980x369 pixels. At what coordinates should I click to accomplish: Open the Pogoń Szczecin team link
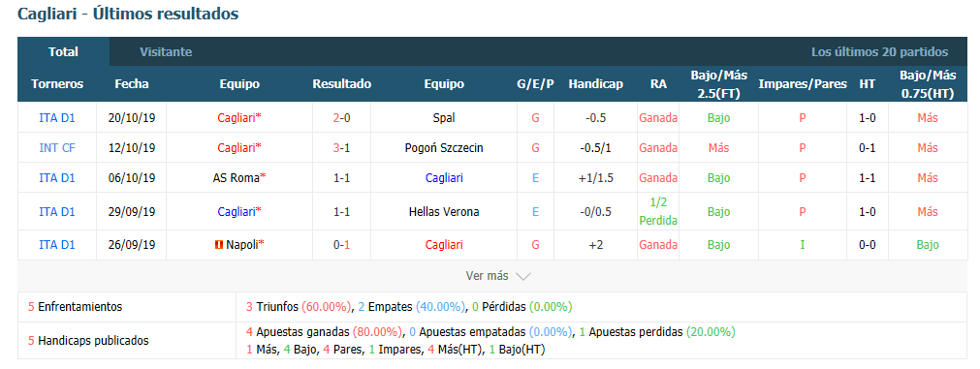(x=444, y=148)
